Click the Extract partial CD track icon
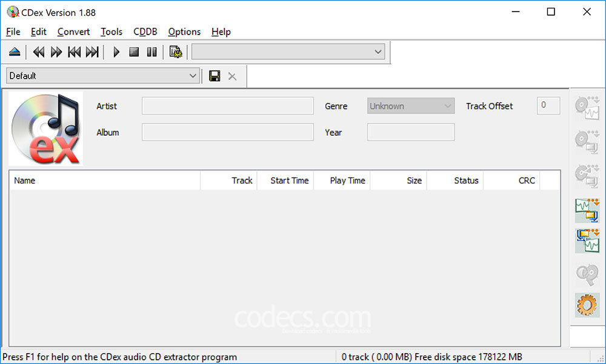Screen dimensions: 606x364 [x=587, y=176]
